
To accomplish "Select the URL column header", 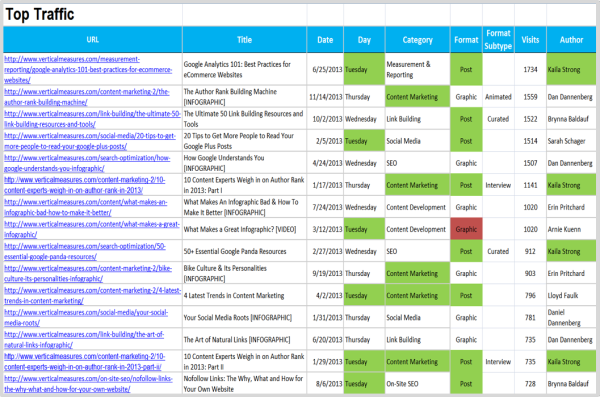I will click(93, 39).
